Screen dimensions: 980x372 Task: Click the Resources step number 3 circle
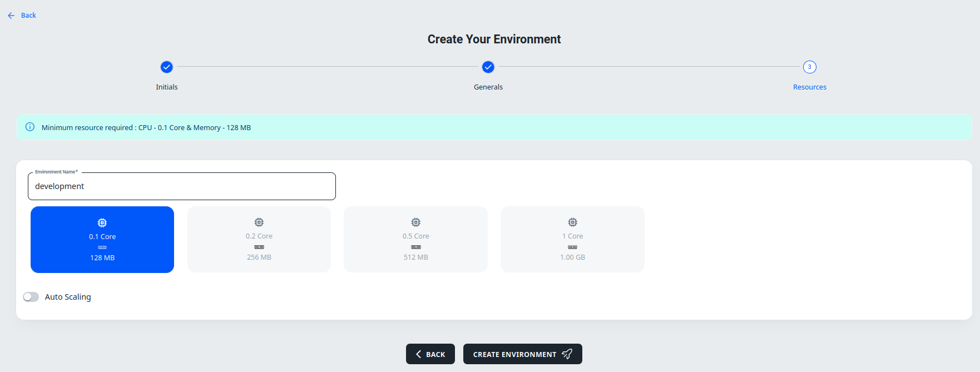tap(810, 67)
